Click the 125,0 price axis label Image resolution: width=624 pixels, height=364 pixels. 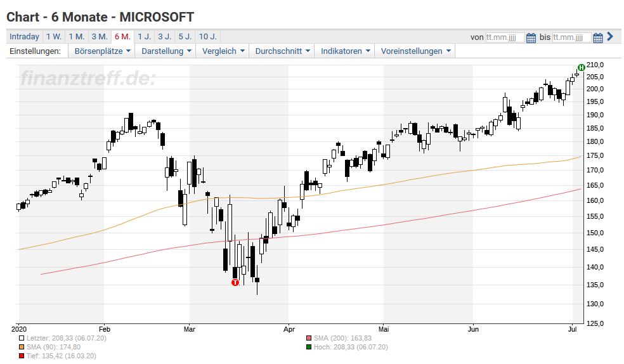point(595,323)
